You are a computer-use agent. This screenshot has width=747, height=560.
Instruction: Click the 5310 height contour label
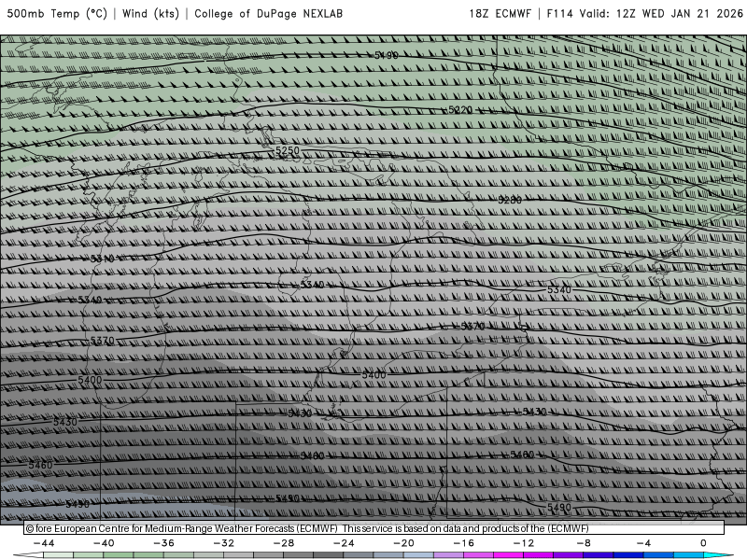click(x=103, y=259)
